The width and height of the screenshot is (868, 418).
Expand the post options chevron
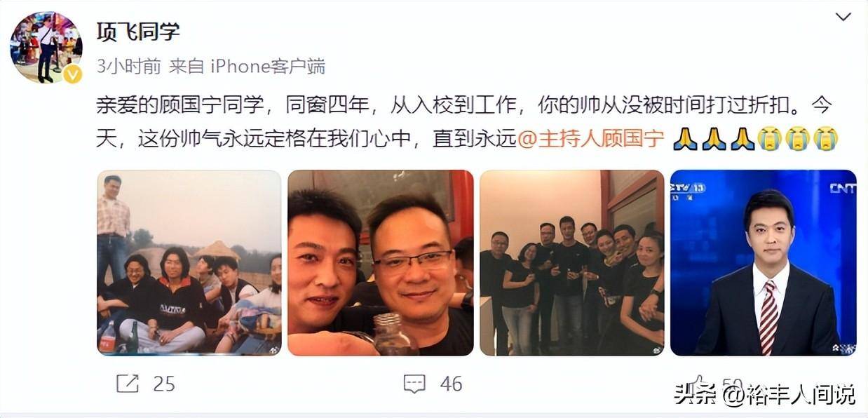click(843, 16)
